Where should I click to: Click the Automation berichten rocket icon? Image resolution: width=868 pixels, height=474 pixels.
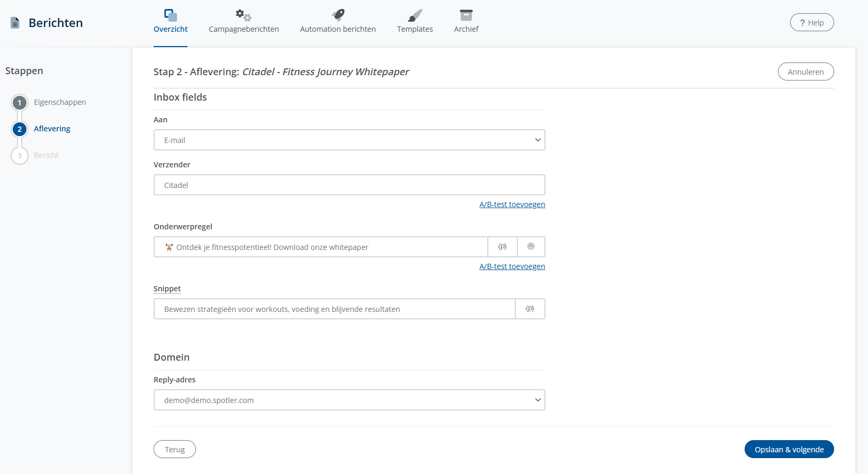tap(338, 15)
